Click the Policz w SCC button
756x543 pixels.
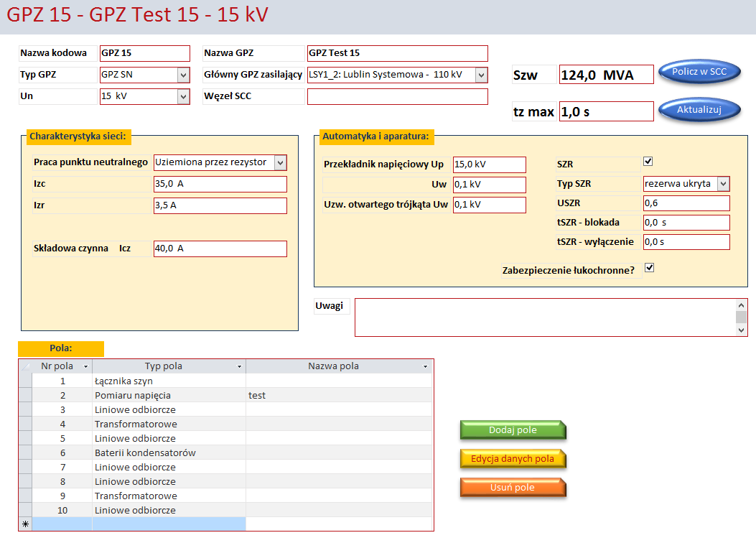[x=699, y=73]
